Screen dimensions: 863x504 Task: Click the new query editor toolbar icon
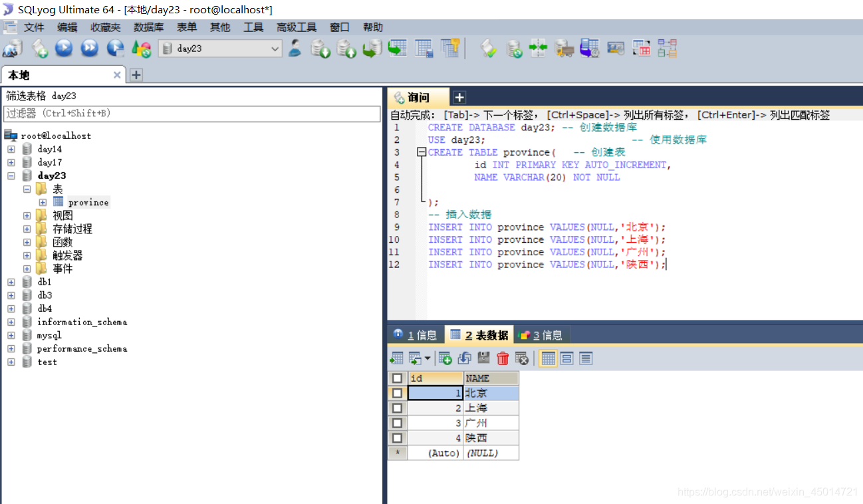coord(39,48)
